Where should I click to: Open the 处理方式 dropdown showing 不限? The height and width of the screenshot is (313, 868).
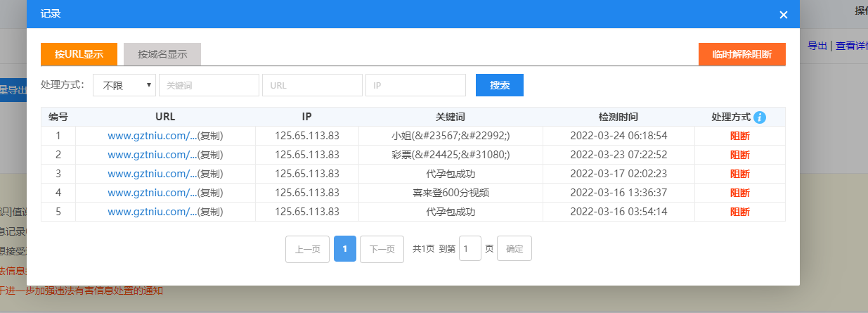tap(124, 85)
